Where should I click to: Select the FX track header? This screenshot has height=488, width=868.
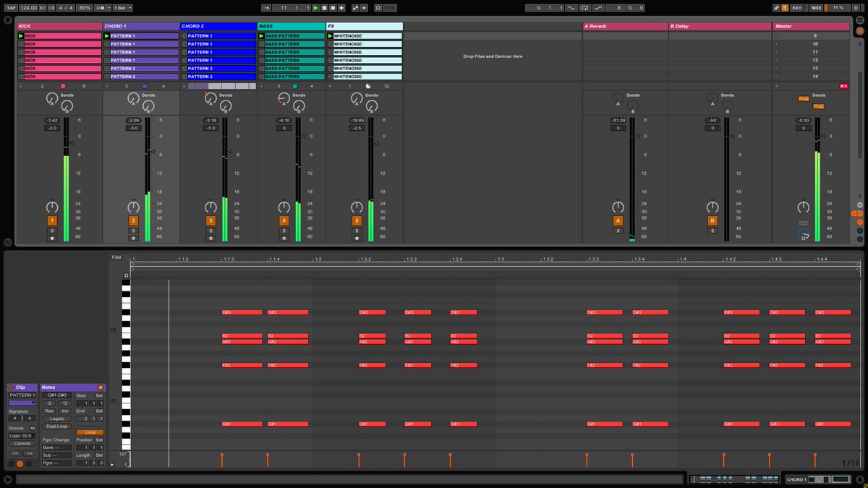pos(365,26)
